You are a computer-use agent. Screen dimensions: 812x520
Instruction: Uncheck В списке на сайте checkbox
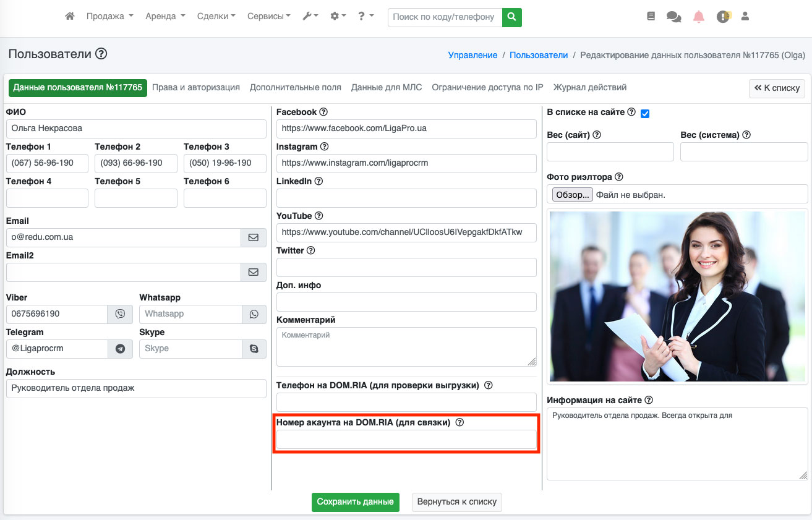click(x=645, y=114)
